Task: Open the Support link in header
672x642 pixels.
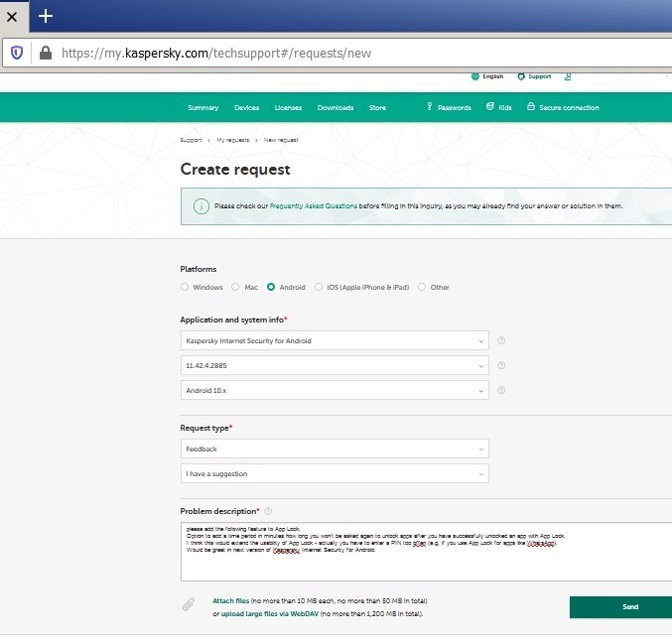Action: pyautogui.click(x=540, y=76)
